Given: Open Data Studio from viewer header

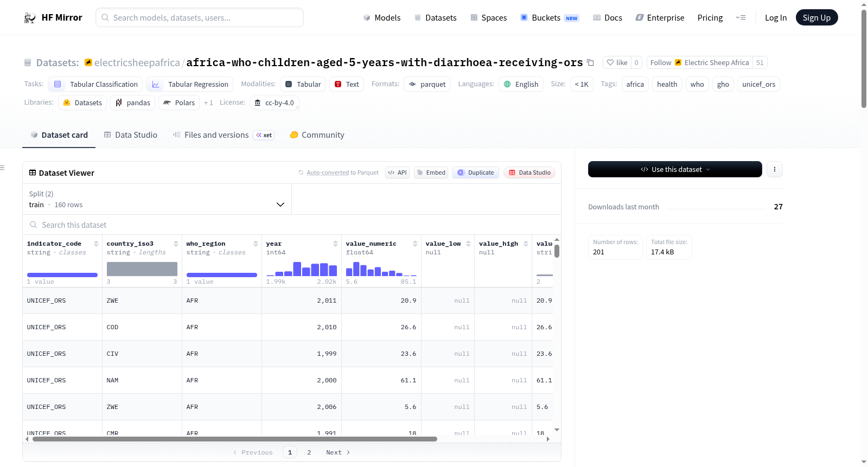Looking at the screenshot, I should 529,173.
